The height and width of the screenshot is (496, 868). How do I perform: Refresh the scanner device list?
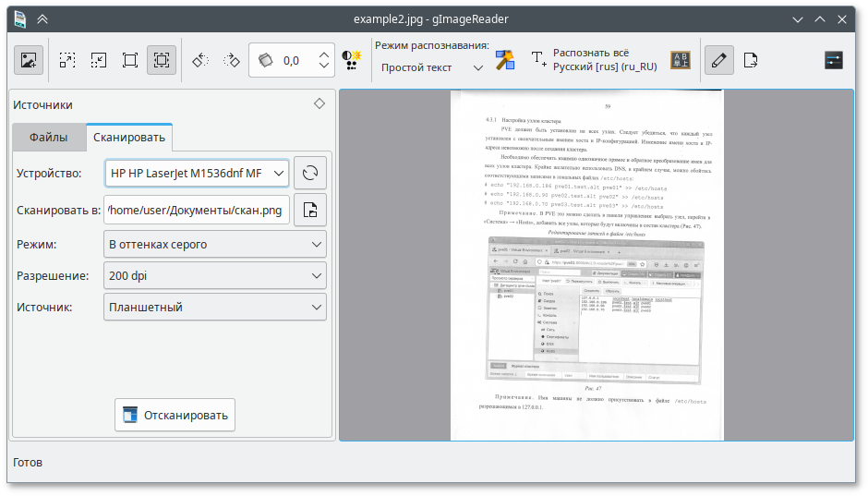(310, 174)
